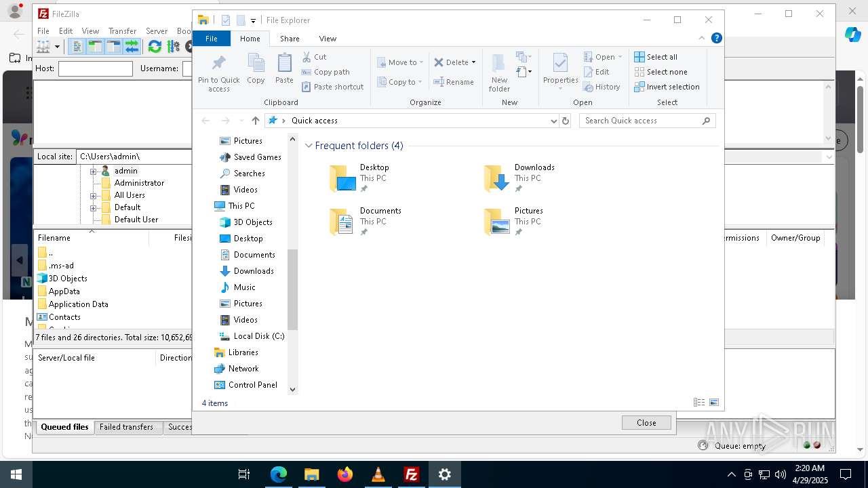Click the refresh button beside address bar
The height and width of the screenshot is (488, 868).
point(566,121)
